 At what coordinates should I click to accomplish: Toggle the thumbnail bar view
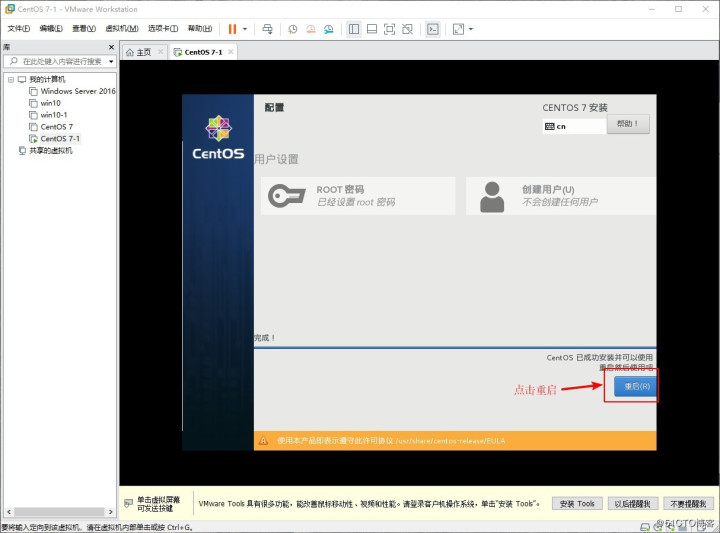372,29
